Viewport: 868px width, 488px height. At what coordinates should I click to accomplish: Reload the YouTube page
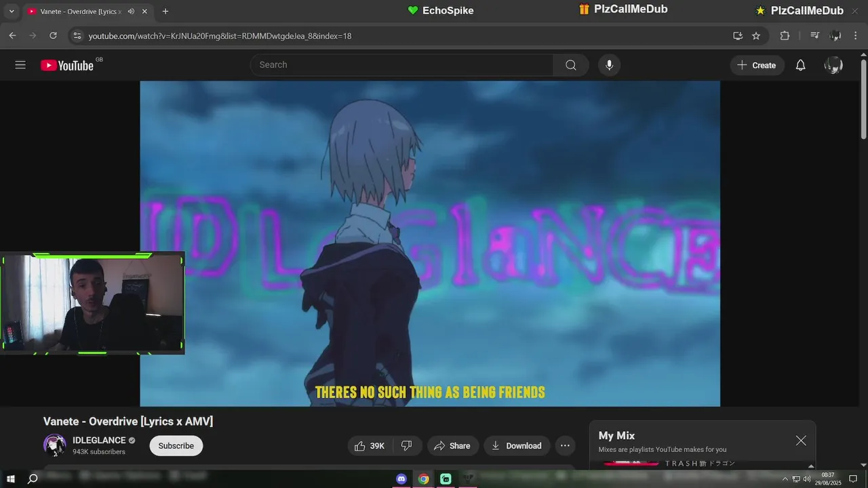coord(53,35)
